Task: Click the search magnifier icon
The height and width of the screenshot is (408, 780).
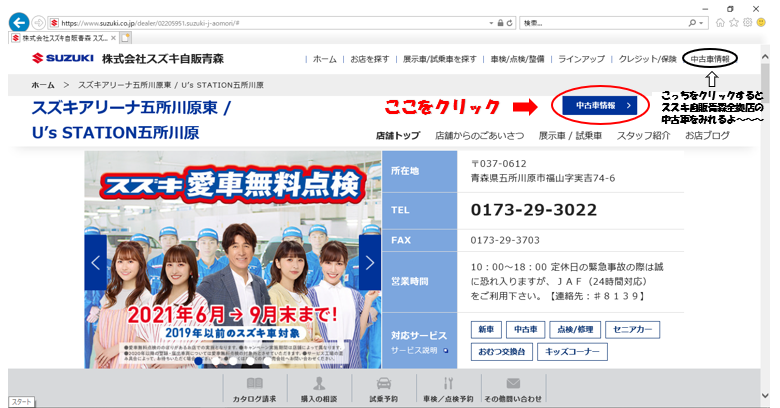Action: [x=692, y=23]
